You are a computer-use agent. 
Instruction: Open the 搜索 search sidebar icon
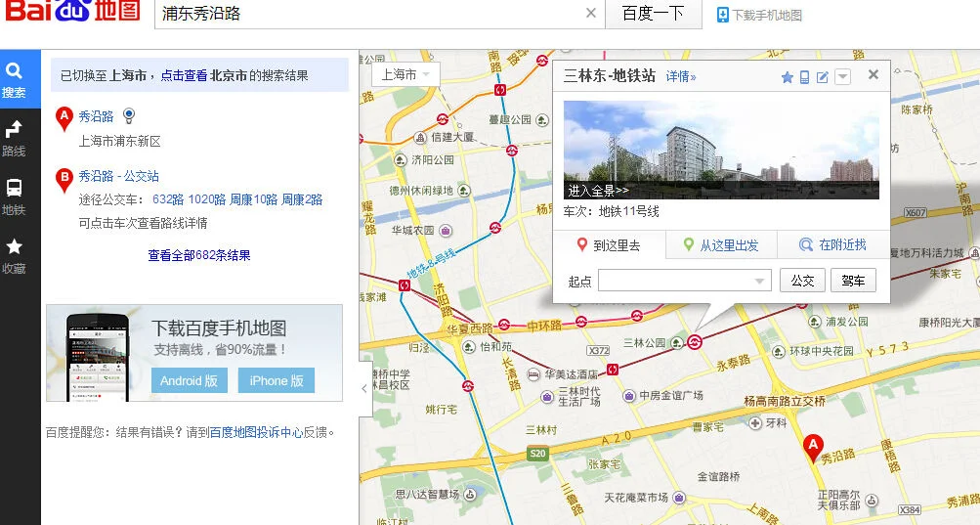14,79
